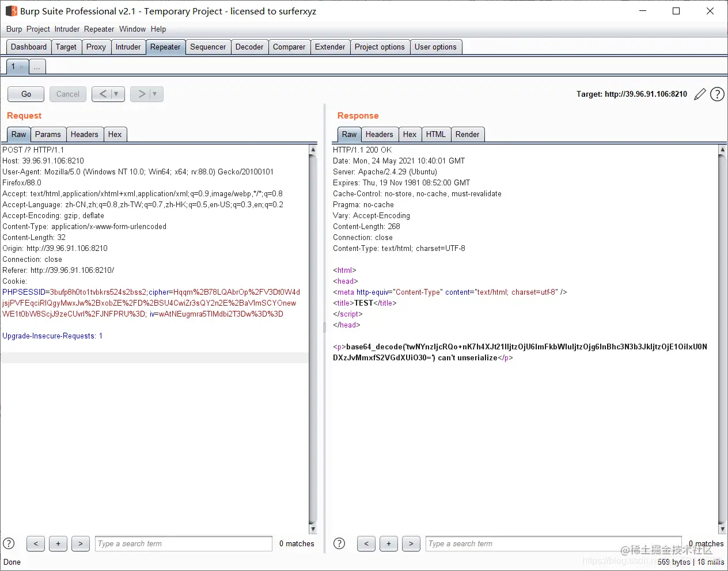This screenshot has height=571, width=728.
Task: Select request Headers tab
Action: click(85, 135)
